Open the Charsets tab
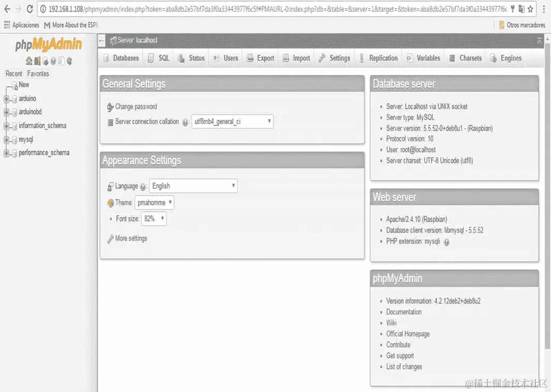 click(465, 58)
